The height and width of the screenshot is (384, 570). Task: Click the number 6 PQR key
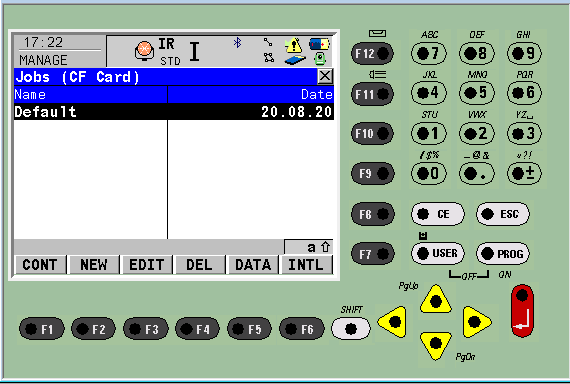tap(524, 93)
